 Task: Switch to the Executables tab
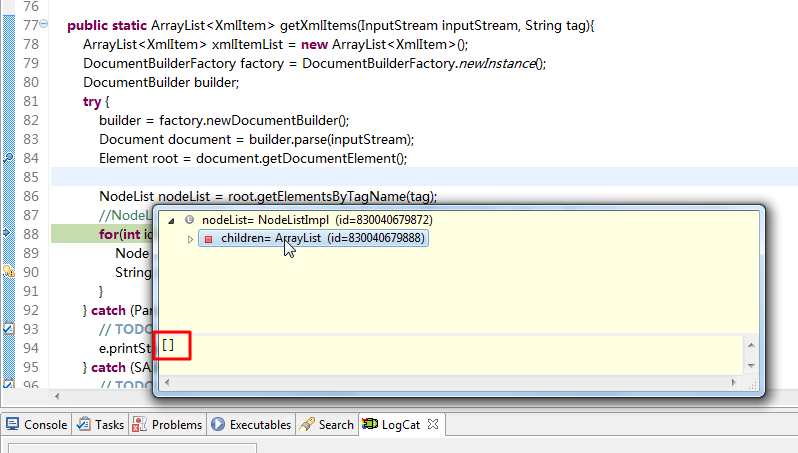coord(251,424)
